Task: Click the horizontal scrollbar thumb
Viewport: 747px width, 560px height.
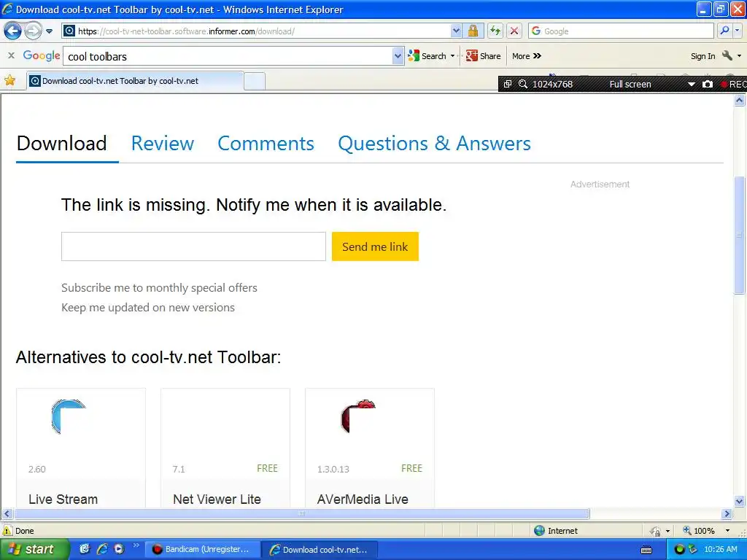Action: pyautogui.click(x=301, y=514)
